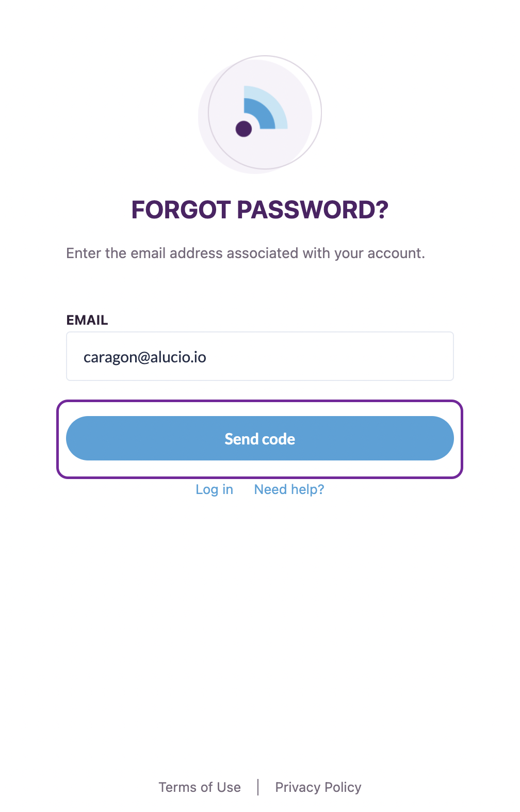Click the empty right side of the email field
This screenshot has width=520, height=812.
click(361, 357)
